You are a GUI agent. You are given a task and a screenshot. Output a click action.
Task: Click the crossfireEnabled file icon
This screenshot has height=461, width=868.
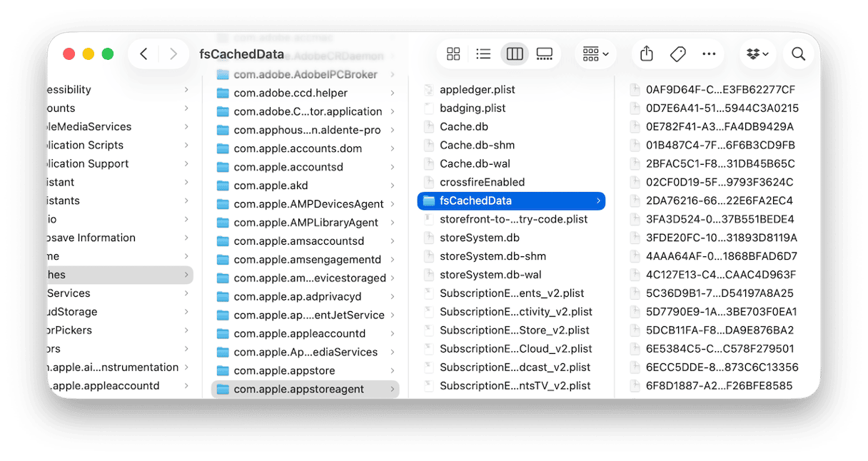[428, 183]
